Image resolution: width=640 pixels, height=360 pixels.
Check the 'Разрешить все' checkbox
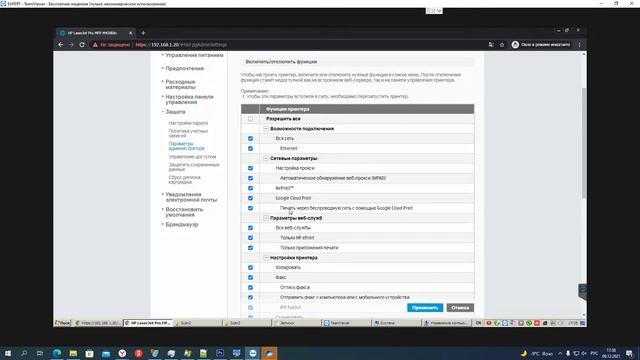pos(250,119)
